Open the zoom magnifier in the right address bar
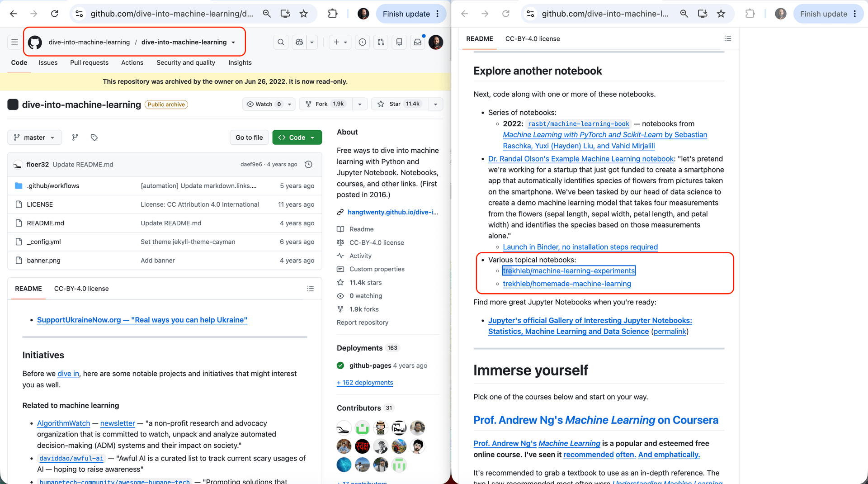The image size is (868, 484). [x=684, y=14]
